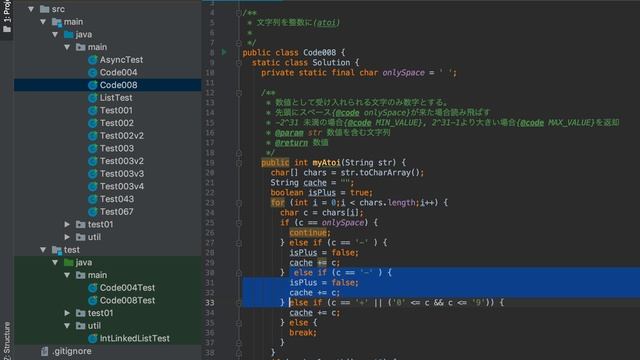Click the util package icon under test

80,325
